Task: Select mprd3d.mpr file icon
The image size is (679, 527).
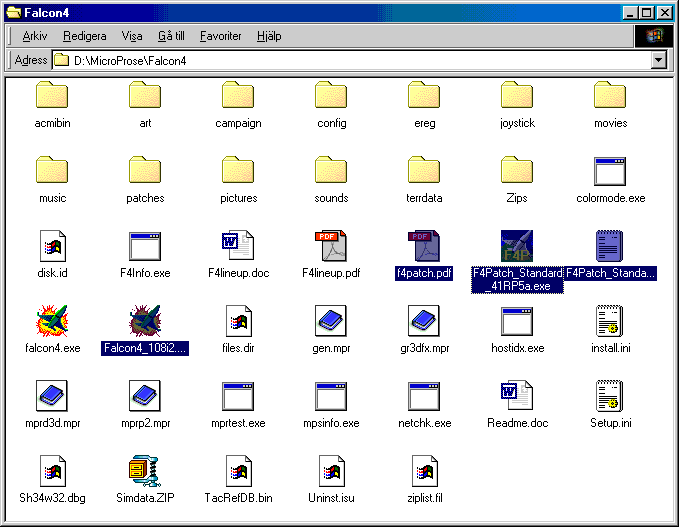Action: coord(52,396)
